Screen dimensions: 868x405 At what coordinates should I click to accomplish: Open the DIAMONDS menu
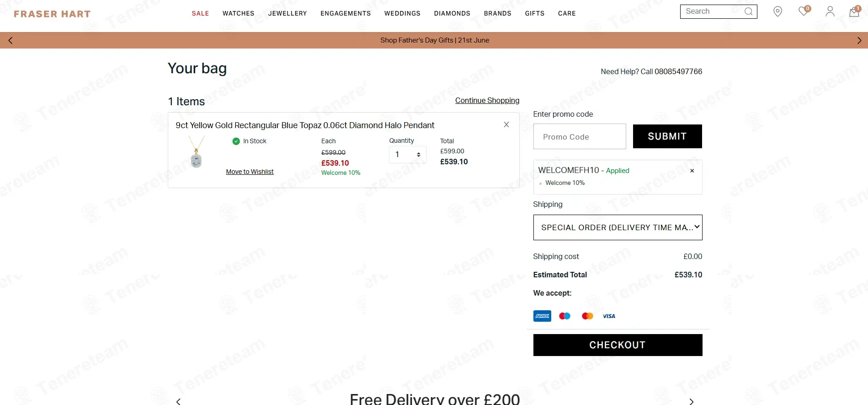452,13
